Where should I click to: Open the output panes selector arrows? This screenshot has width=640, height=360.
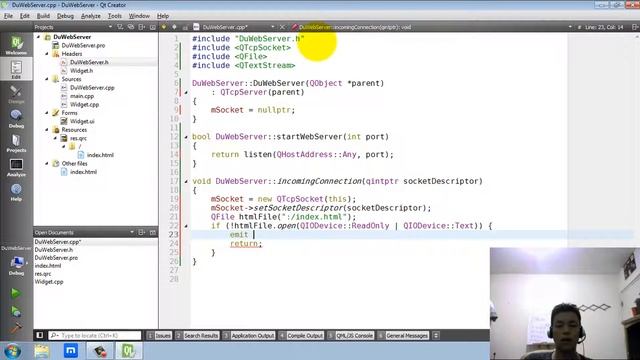tap(436, 336)
